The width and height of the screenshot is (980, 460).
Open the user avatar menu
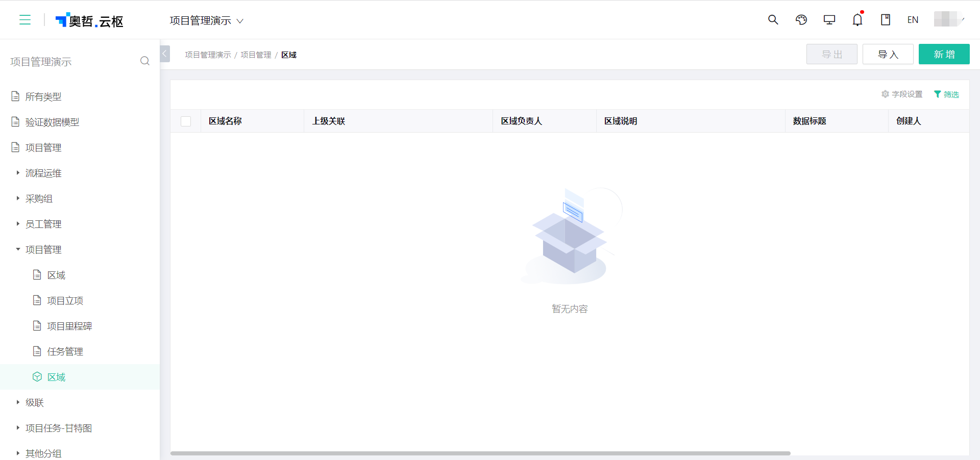coord(949,19)
